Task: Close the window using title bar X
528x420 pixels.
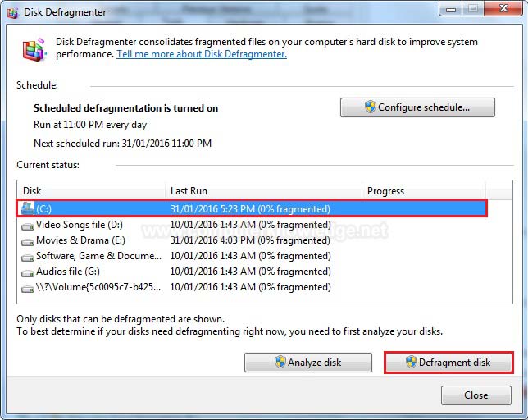Action: [x=503, y=8]
